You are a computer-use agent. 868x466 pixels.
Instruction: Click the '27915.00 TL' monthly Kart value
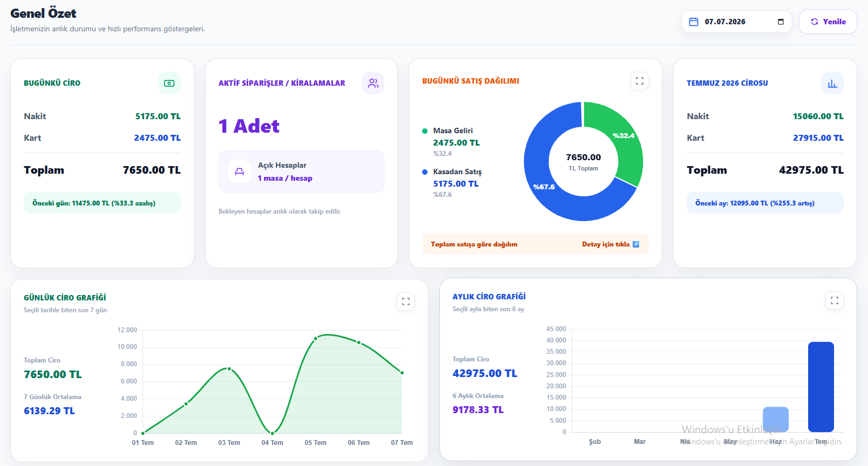tap(818, 138)
